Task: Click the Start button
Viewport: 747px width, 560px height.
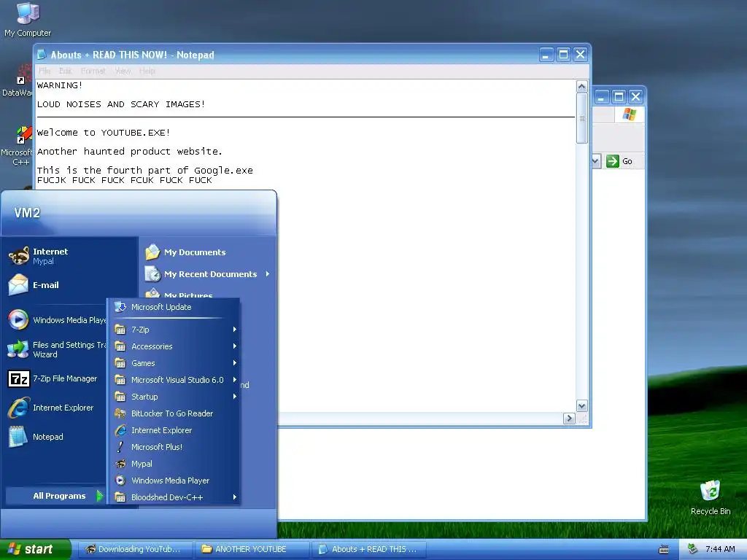Action: [36, 549]
